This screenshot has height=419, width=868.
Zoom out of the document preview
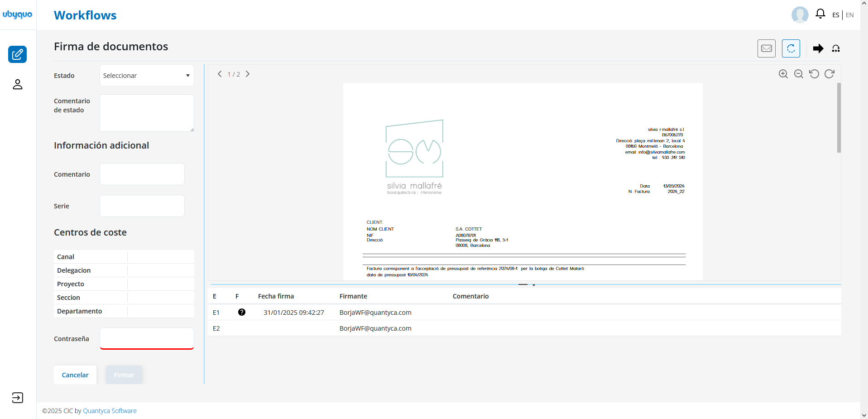799,74
